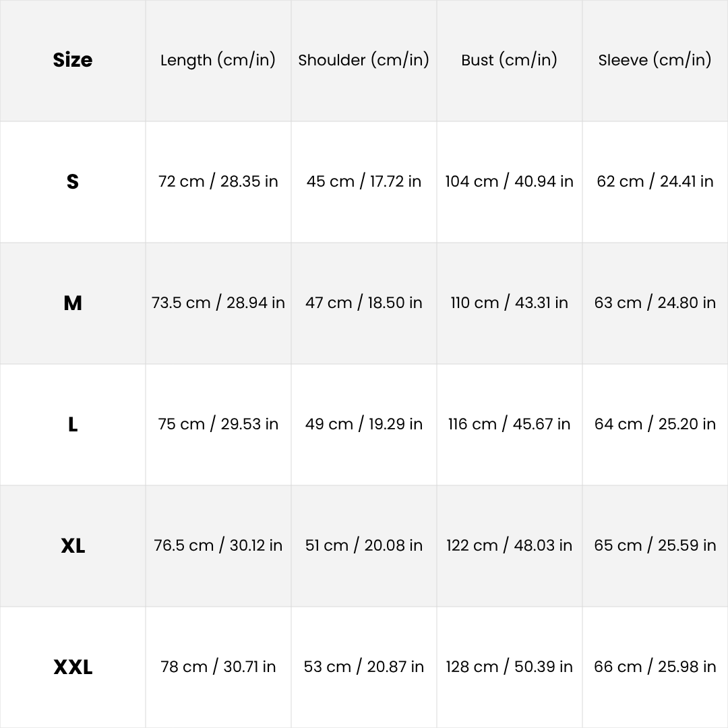Click the Size column header
This screenshot has width=728, height=728.
[73, 60]
